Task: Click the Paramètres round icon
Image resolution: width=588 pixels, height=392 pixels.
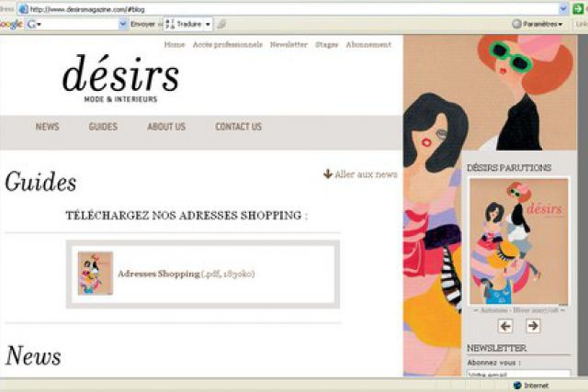Action: 516,24
